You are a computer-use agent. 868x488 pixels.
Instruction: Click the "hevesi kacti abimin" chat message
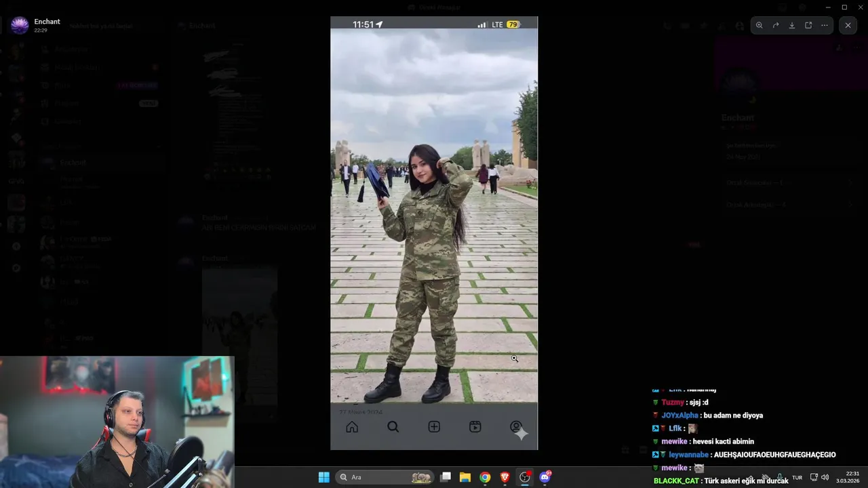(x=723, y=441)
